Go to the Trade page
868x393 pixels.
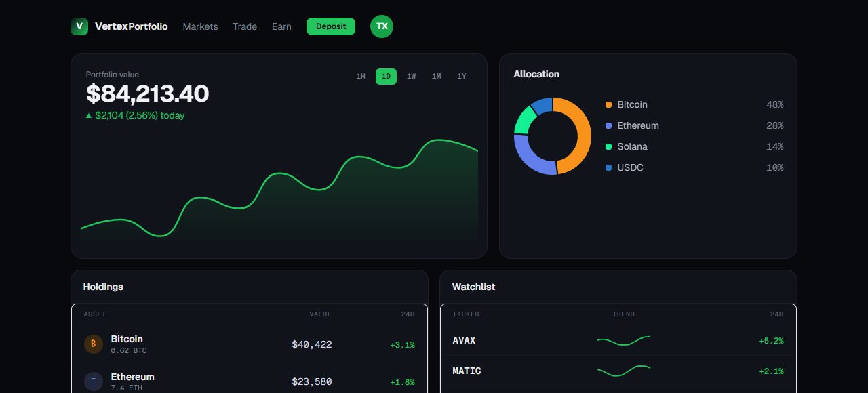(x=245, y=26)
